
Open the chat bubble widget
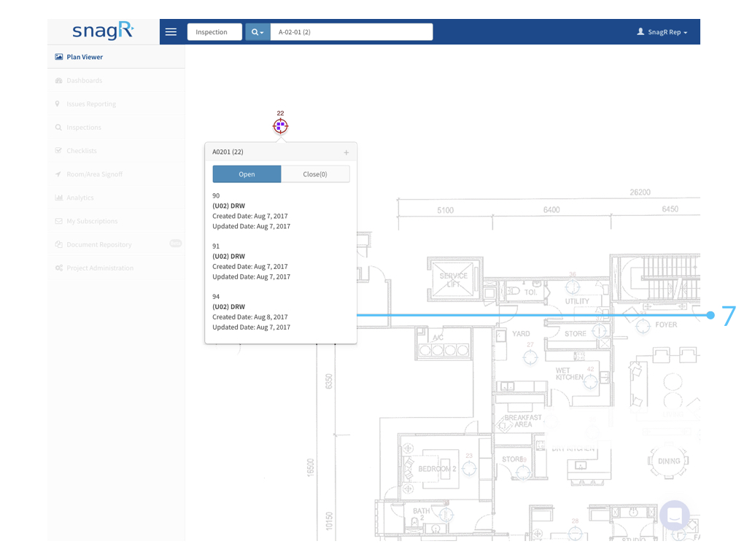675,515
